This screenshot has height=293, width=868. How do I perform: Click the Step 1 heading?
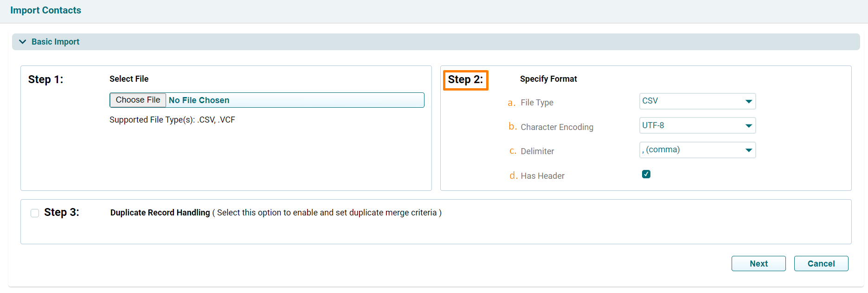click(45, 79)
